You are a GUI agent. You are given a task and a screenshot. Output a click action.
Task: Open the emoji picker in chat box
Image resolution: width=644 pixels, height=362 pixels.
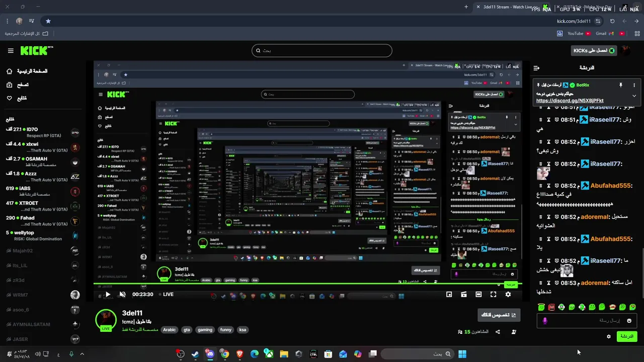click(629, 321)
